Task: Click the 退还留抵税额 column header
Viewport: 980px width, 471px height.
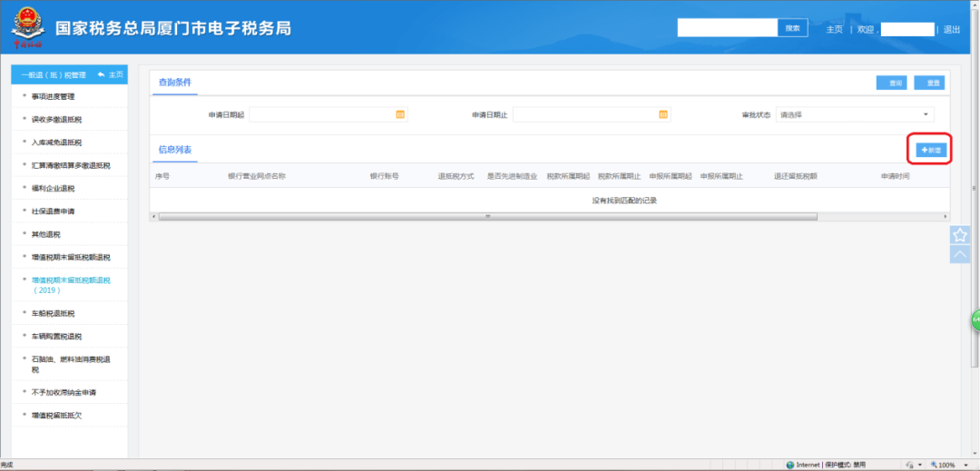Action: click(796, 176)
